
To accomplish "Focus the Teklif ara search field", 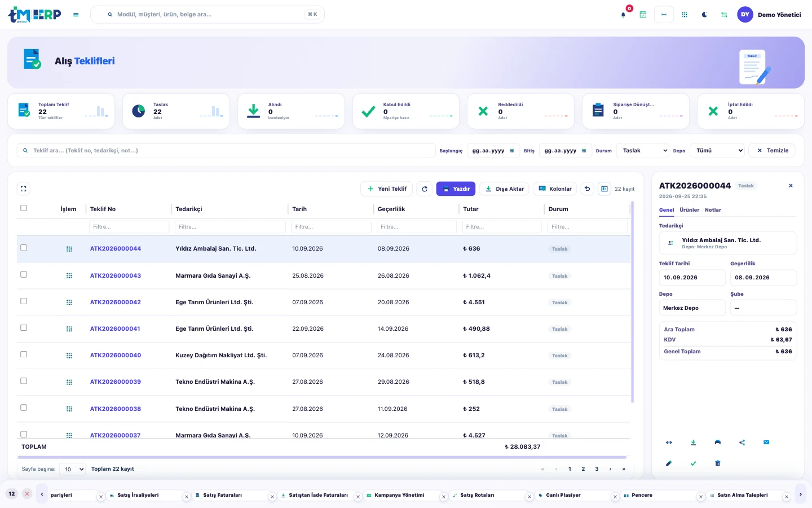I will (226, 151).
